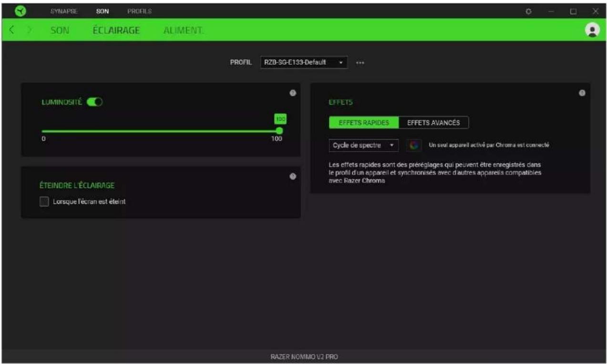Viewport: 607px width, 364px height.
Task: Click the minimum '0' brightness label
Action: click(x=43, y=139)
